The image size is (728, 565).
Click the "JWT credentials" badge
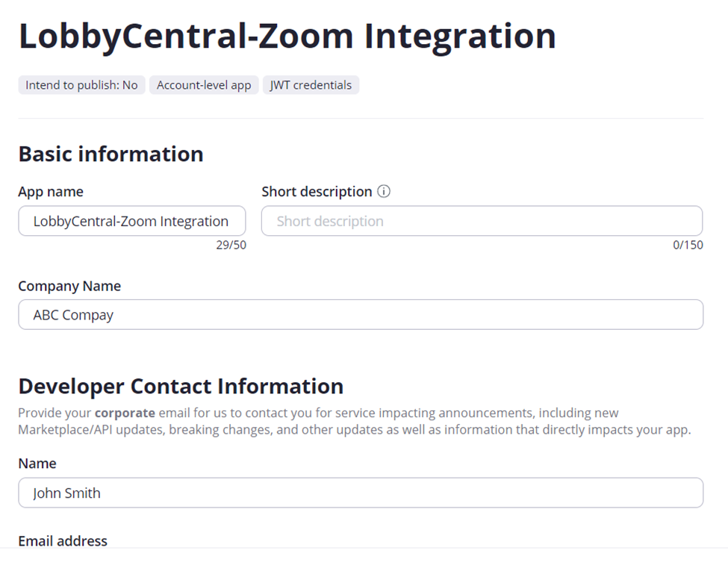(311, 85)
